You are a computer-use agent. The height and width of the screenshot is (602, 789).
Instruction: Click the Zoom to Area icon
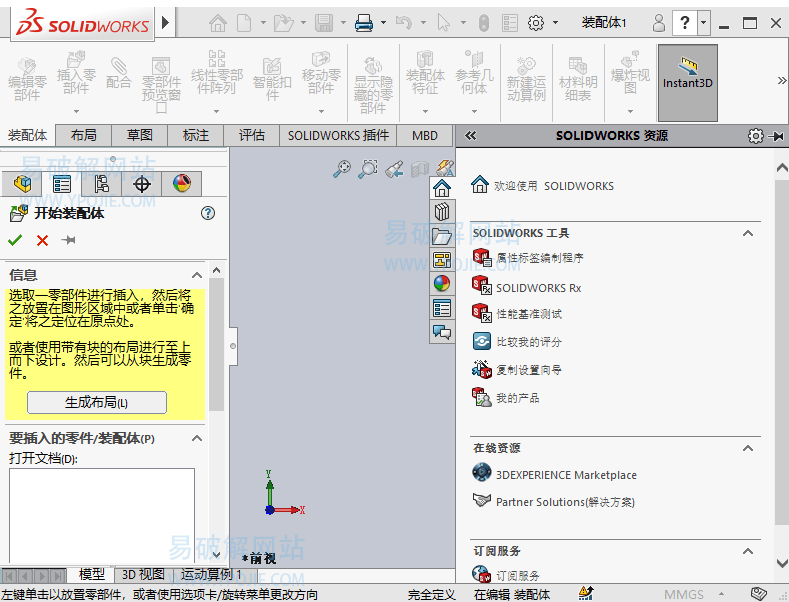(x=368, y=169)
